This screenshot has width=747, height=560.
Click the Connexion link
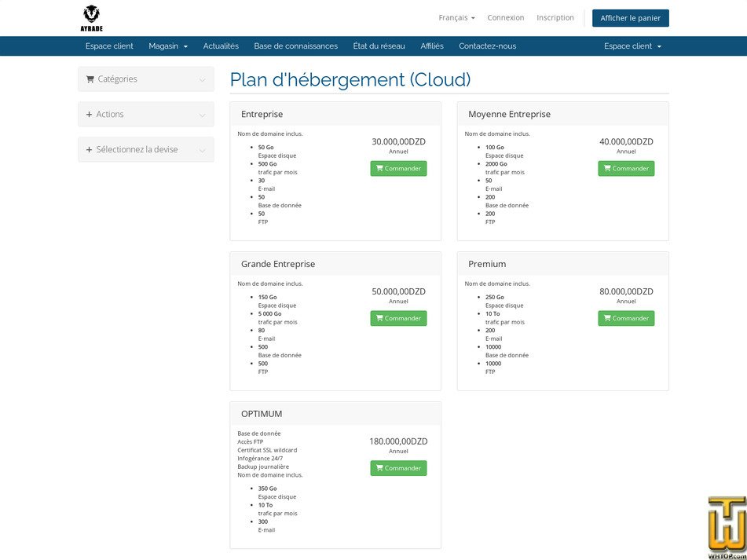click(506, 17)
